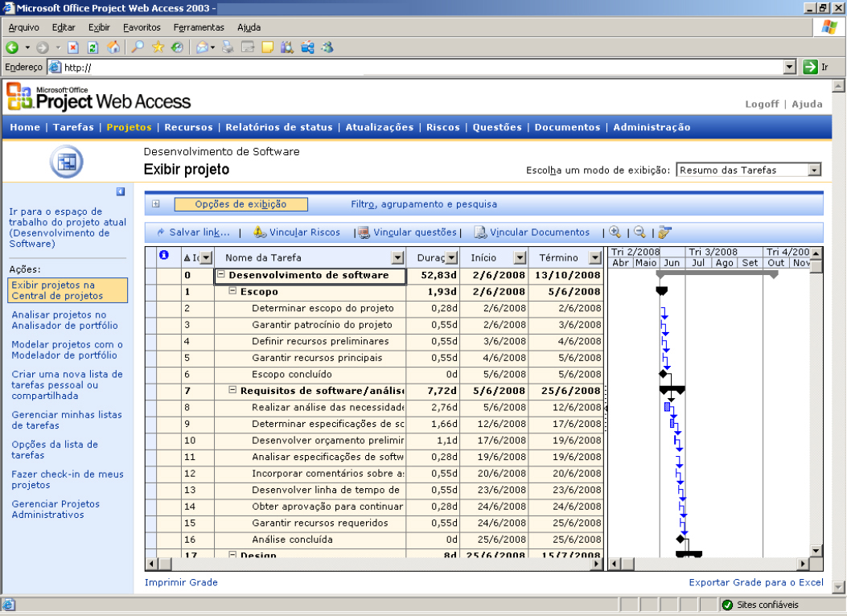Click the Sites confiáveis checkmark icon

(x=727, y=605)
